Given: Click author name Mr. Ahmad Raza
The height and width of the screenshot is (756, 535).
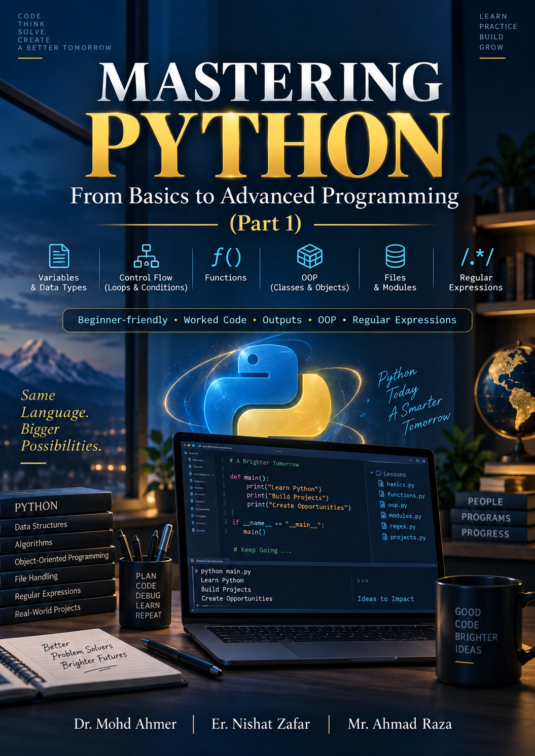Looking at the screenshot, I should pyautogui.click(x=400, y=724).
